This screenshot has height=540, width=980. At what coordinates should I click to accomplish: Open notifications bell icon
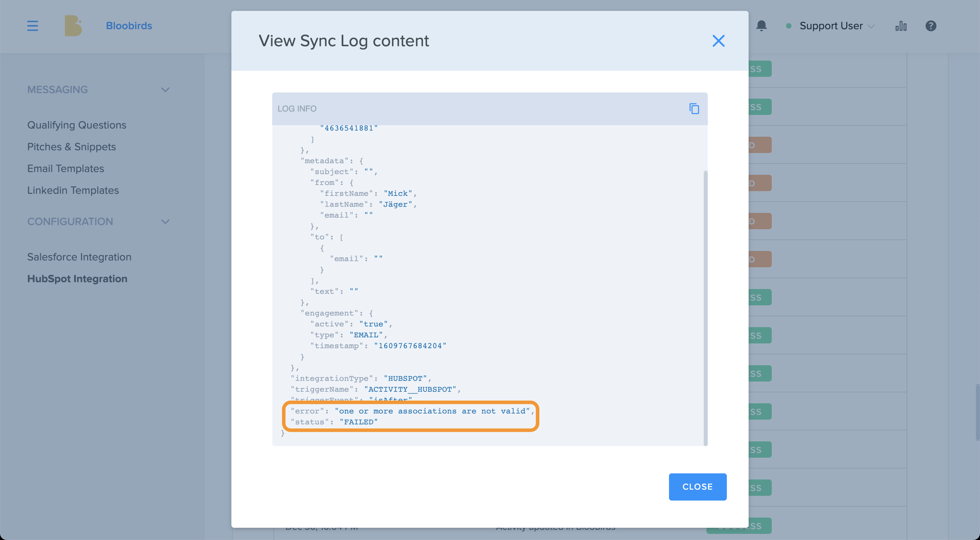[761, 26]
